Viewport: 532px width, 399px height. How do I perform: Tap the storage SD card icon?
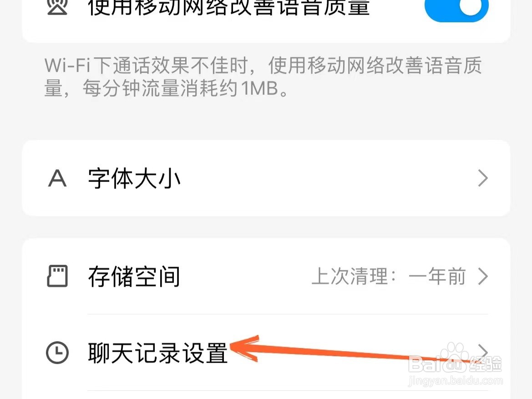57,276
